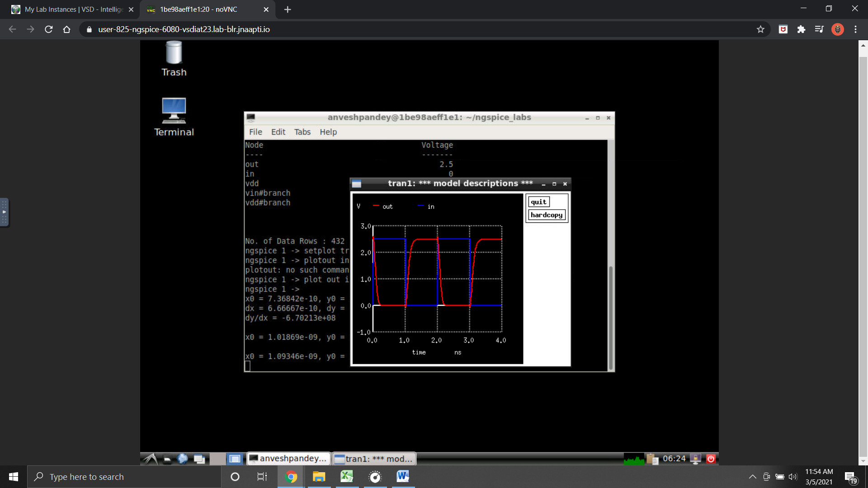
Task: Launch the web browser globe on VNC taskbar
Action: tap(182, 458)
